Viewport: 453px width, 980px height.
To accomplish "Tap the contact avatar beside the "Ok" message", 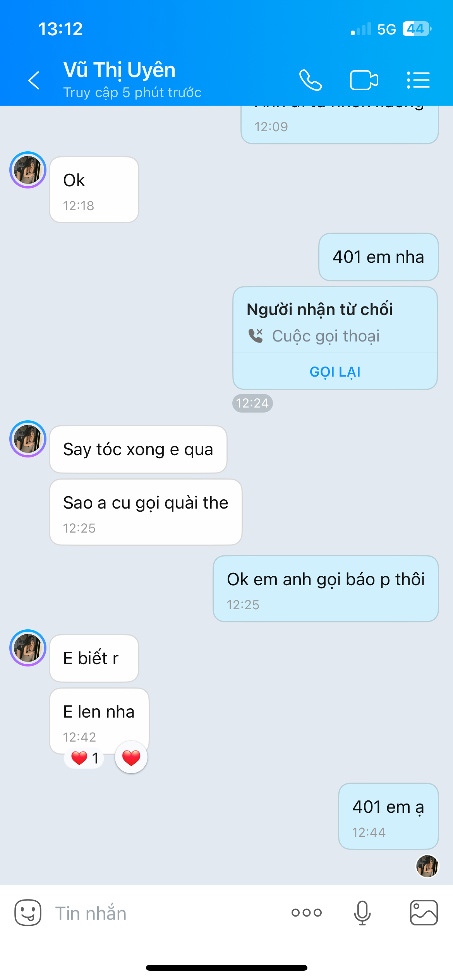I will coord(28,170).
